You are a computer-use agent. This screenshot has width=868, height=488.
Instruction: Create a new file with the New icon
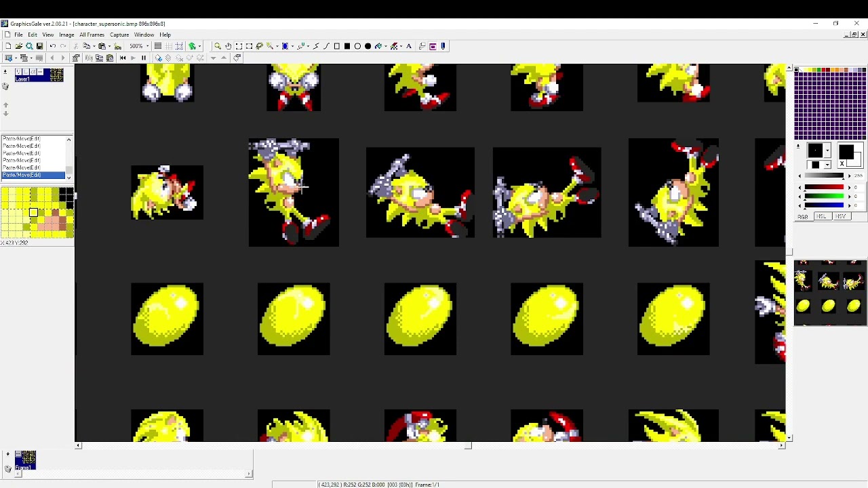8,46
